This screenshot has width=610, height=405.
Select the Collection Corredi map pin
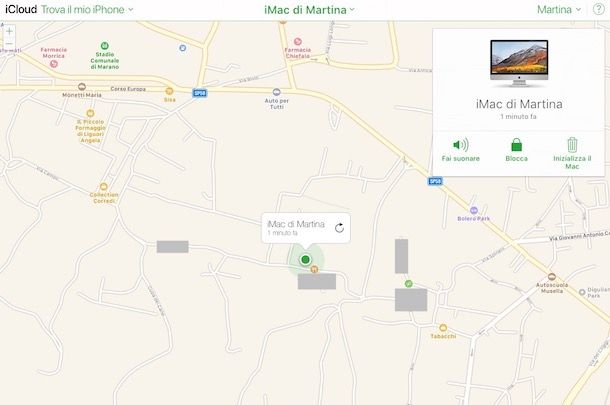[103, 186]
